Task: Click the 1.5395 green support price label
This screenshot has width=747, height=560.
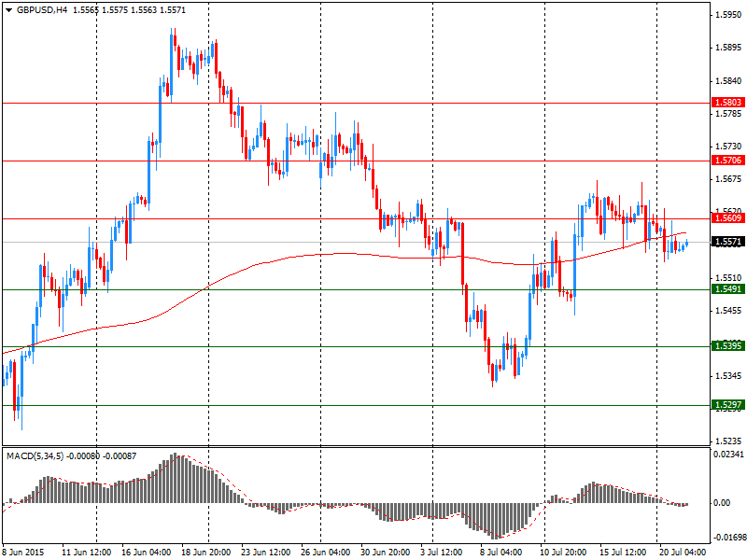Action: [x=728, y=345]
